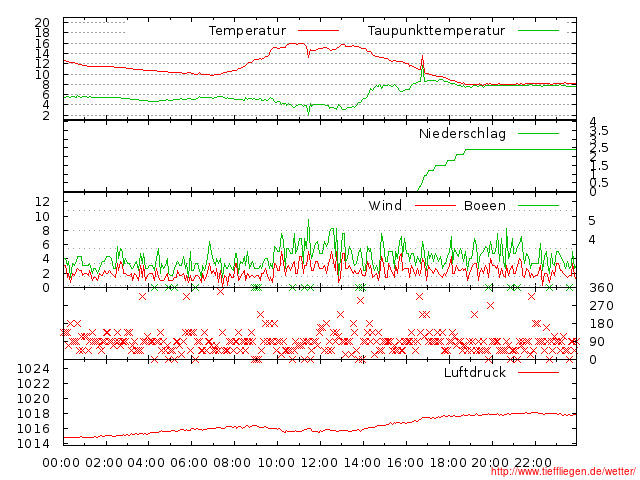This screenshot has height=480, width=640.
Task: Click the Temperatur legend label
Action: (x=247, y=31)
